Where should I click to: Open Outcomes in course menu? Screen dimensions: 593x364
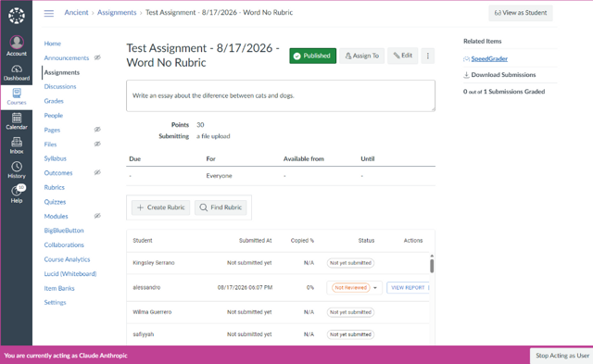(57, 173)
